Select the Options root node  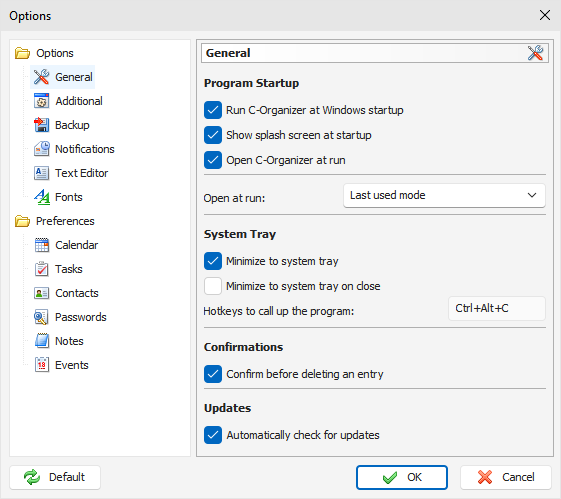(55, 53)
